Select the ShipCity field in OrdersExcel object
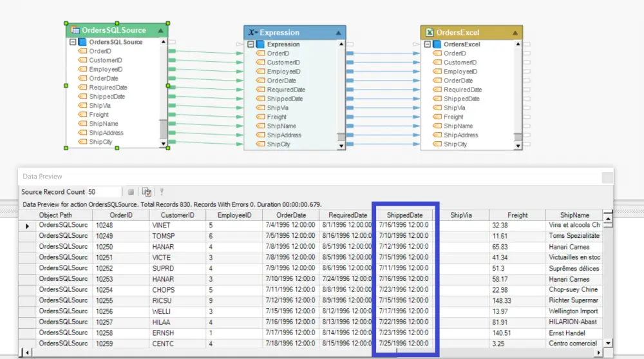 (455, 144)
